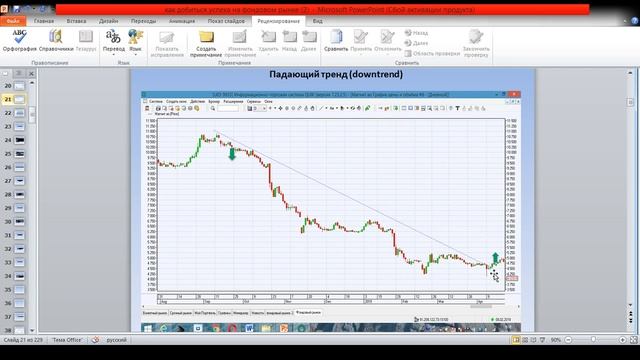Open the Файл tab
Screen dimensions: 640x360
click(13, 21)
